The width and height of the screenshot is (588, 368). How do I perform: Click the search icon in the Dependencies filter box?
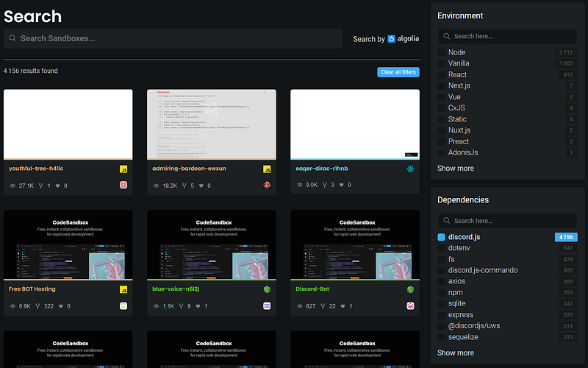point(447,220)
